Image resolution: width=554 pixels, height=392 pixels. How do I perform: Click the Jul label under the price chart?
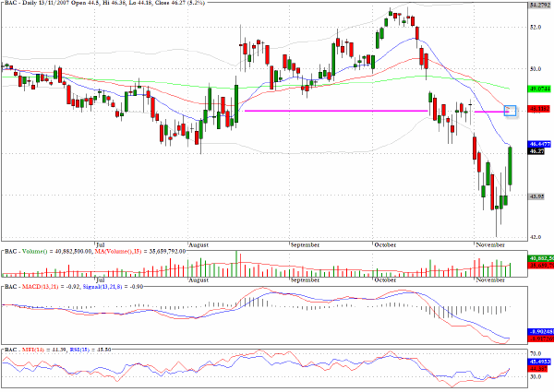[x=101, y=244]
